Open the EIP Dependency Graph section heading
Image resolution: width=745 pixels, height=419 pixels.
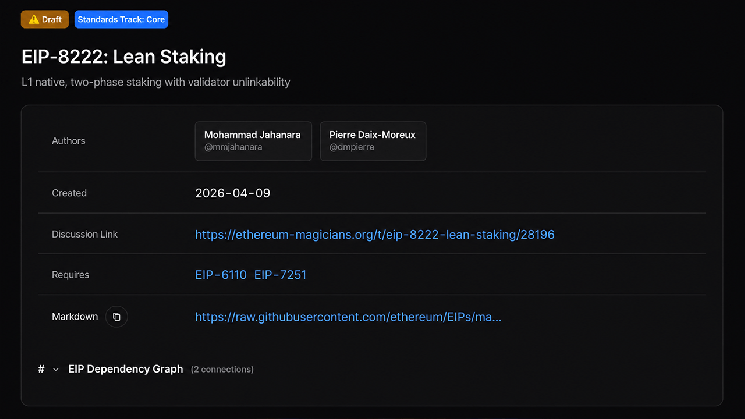[x=125, y=369]
